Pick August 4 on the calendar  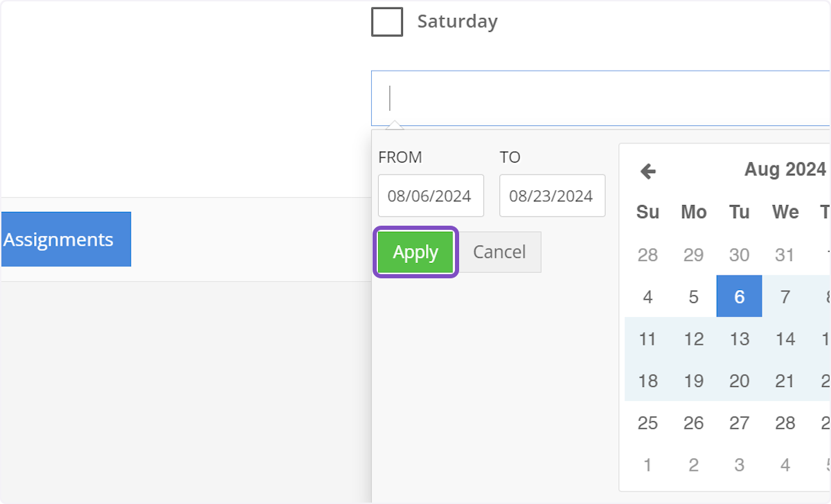click(647, 297)
